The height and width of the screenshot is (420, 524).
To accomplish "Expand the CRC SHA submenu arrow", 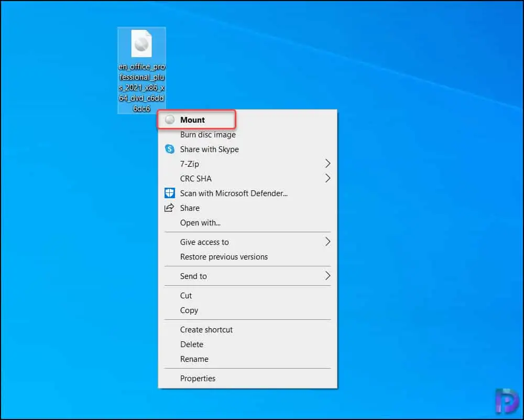I will click(328, 178).
